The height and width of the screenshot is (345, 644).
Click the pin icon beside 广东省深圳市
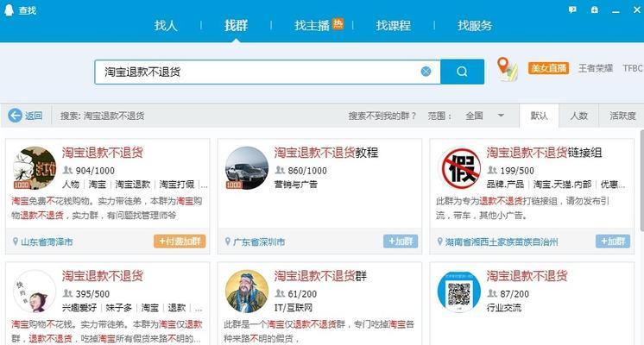228,241
